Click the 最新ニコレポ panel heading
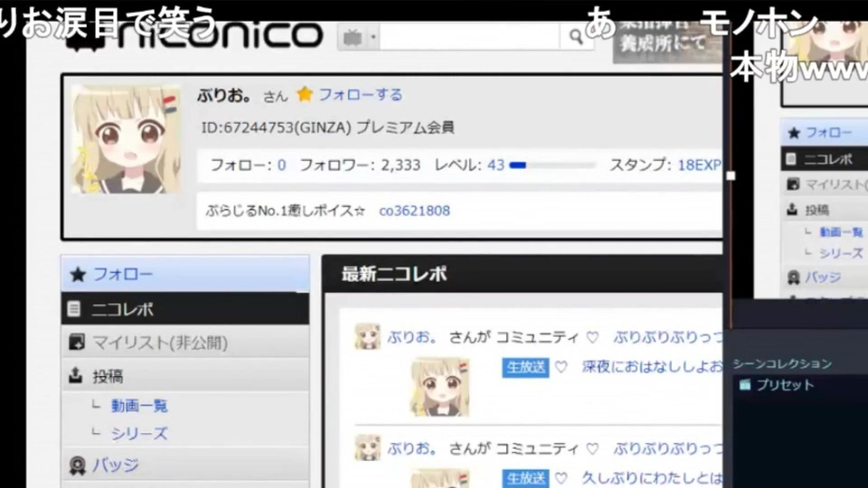Screen dimensions: 868x488 [394, 274]
